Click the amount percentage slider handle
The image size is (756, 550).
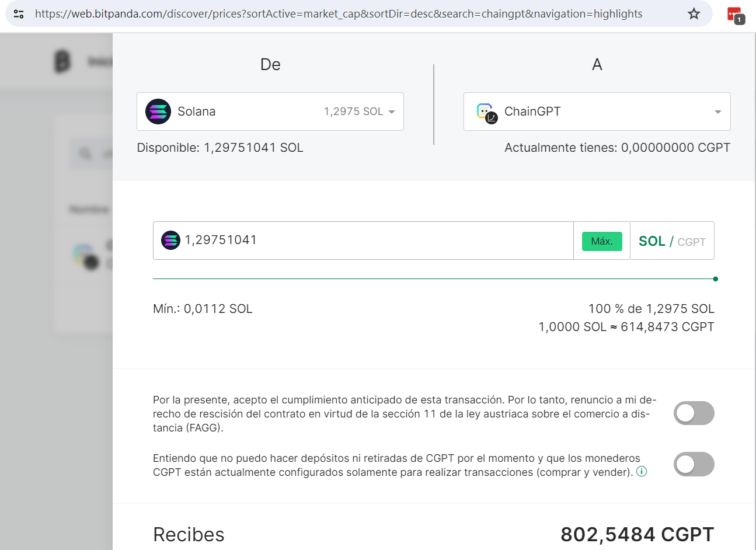click(715, 279)
